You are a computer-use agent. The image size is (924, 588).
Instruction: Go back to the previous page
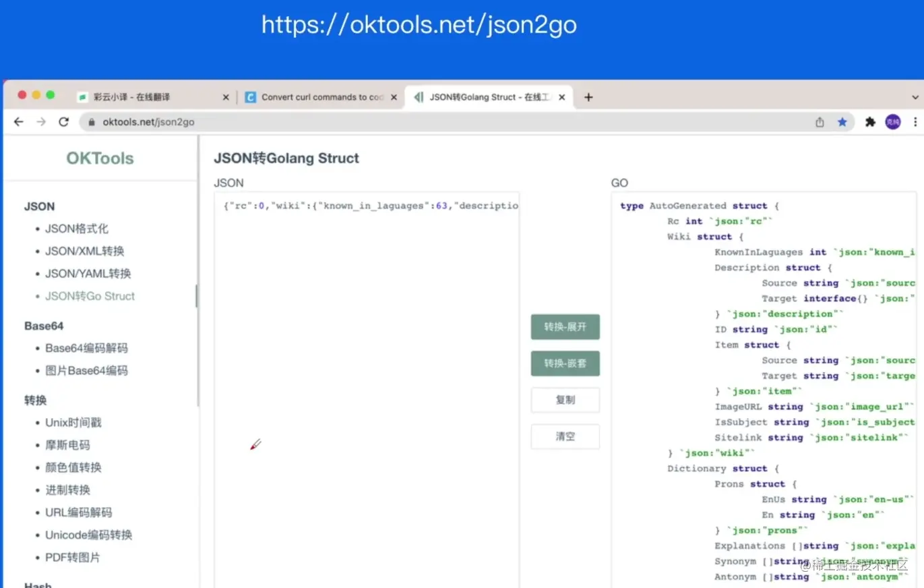tap(19, 122)
